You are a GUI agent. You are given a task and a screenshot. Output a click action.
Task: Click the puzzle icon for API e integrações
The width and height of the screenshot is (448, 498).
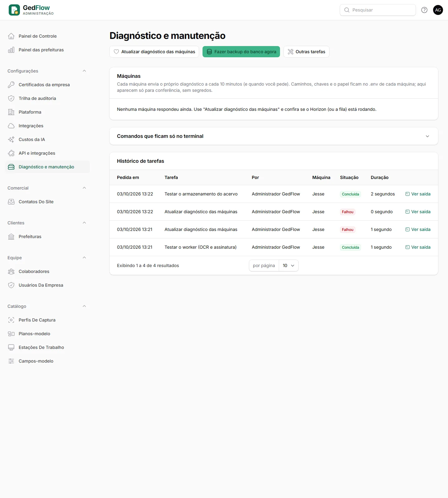coord(11,153)
